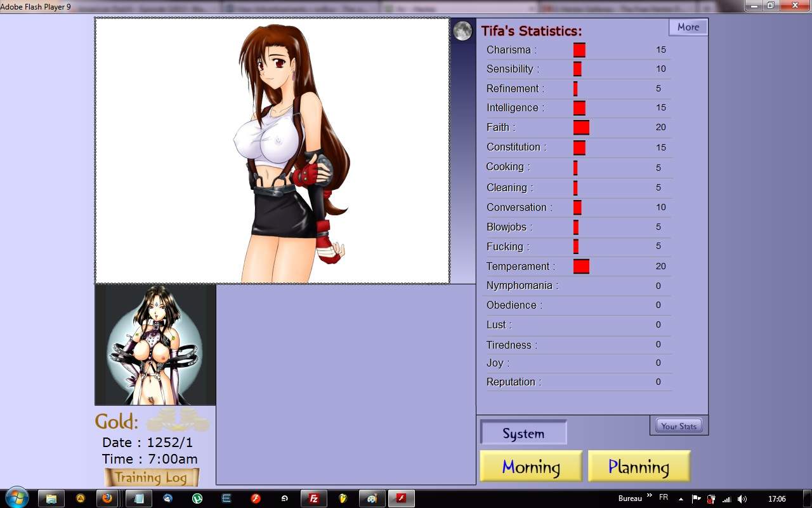Click the Planning button

point(639,467)
